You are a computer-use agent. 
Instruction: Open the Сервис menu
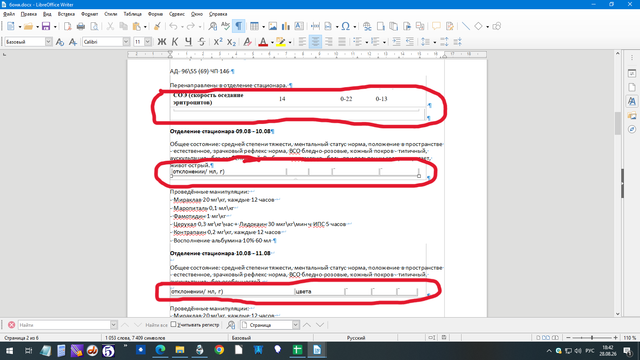(x=176, y=14)
